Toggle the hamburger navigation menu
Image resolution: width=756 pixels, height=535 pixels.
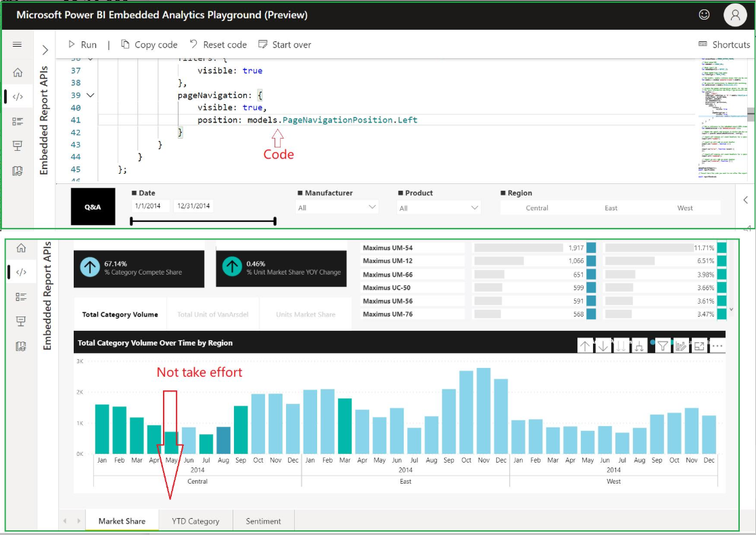pyautogui.click(x=18, y=45)
